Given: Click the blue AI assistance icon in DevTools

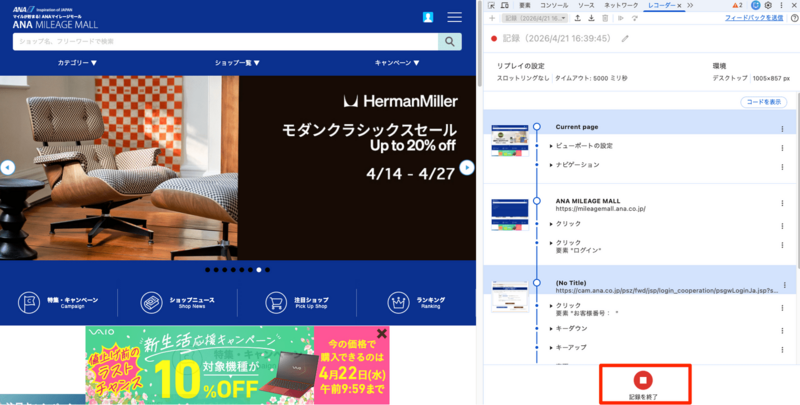Looking at the screenshot, I should pos(756,5).
